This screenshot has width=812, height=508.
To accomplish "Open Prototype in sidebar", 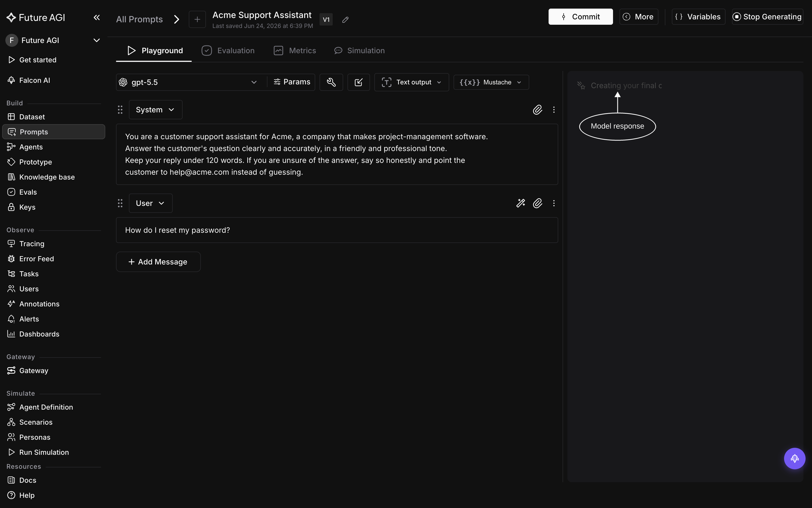I will (54, 162).
